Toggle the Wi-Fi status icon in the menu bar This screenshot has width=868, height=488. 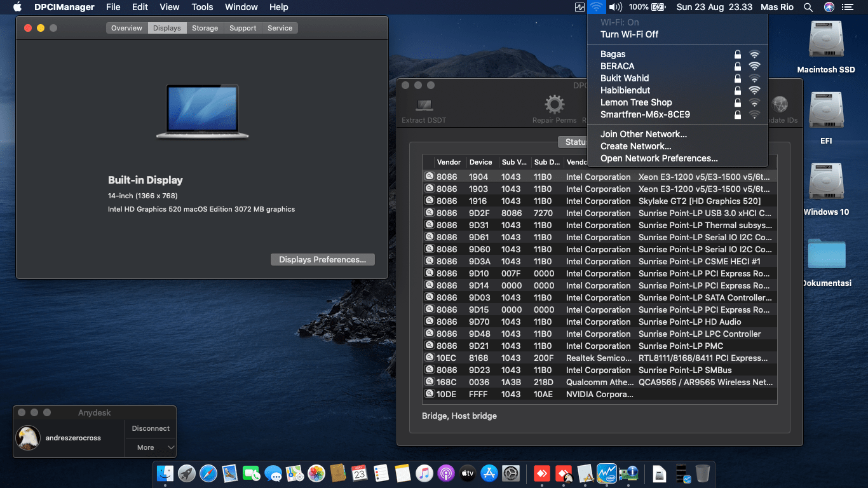[595, 7]
